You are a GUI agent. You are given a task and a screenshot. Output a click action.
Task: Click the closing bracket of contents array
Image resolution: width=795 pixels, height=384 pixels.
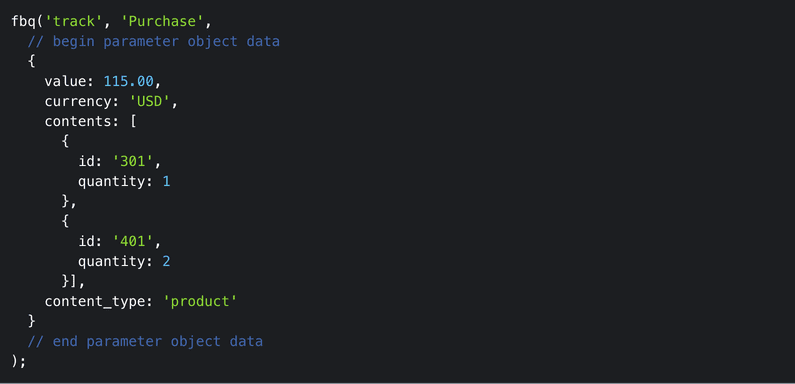click(74, 282)
